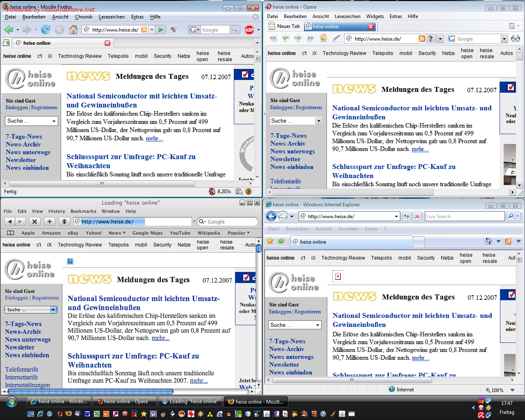Click the bug report icon in Safari

point(64,221)
